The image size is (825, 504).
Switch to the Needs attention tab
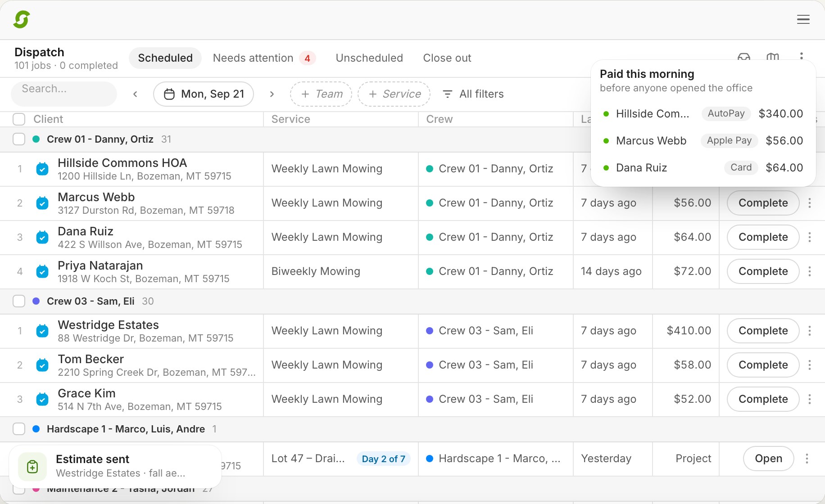[x=264, y=58]
